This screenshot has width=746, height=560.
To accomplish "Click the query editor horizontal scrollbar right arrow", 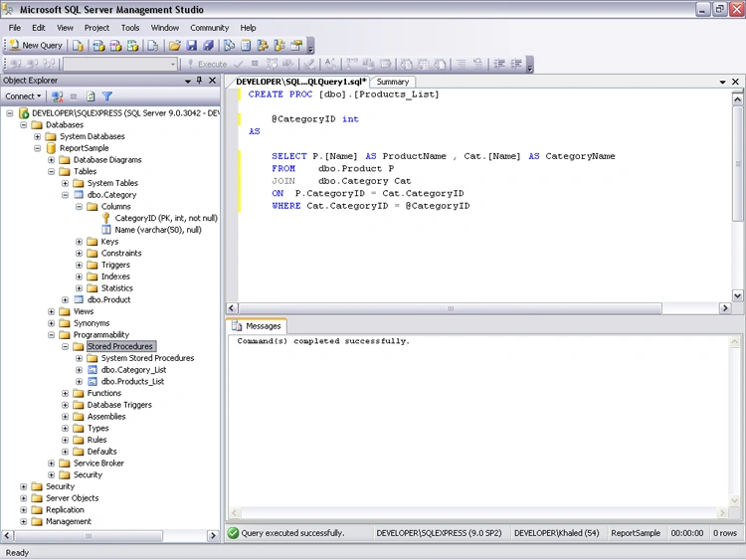I will pyautogui.click(x=724, y=308).
